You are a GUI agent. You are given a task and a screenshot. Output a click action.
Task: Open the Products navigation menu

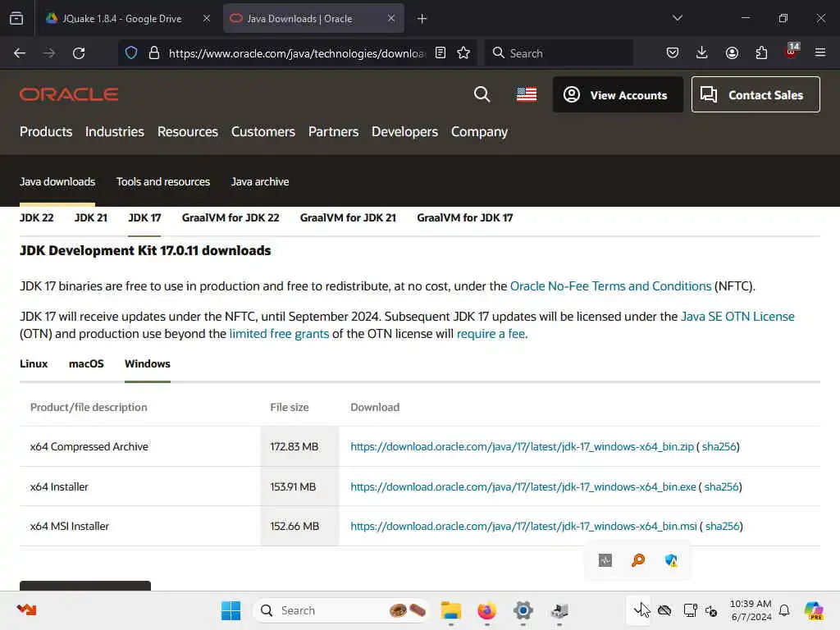tap(46, 132)
